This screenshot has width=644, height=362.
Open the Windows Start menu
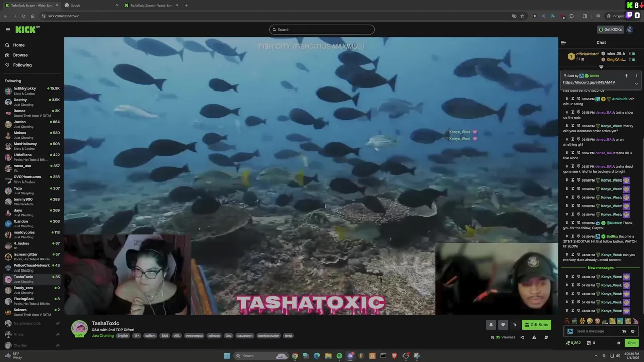point(227,356)
